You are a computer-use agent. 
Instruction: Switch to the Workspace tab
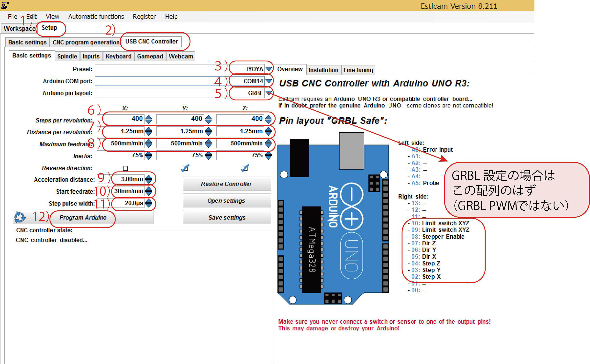(x=19, y=29)
